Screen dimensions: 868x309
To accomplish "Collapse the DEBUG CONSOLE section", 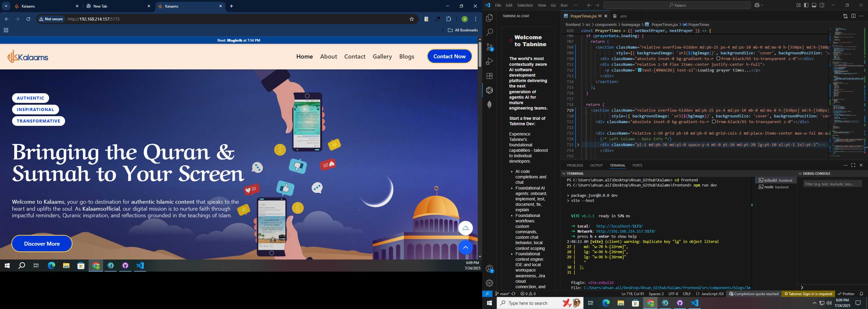I will point(815,174).
